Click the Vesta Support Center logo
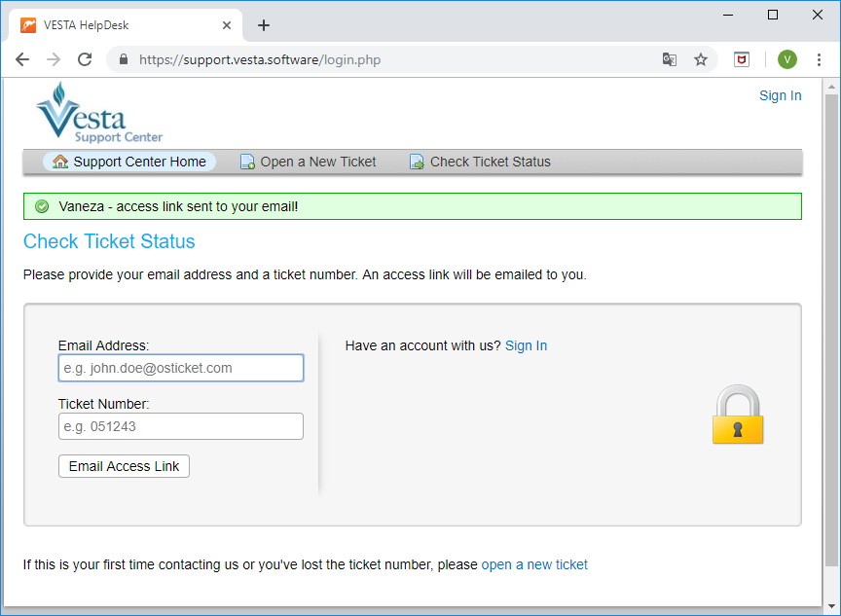Image resolution: width=841 pixels, height=616 pixels. click(x=97, y=114)
